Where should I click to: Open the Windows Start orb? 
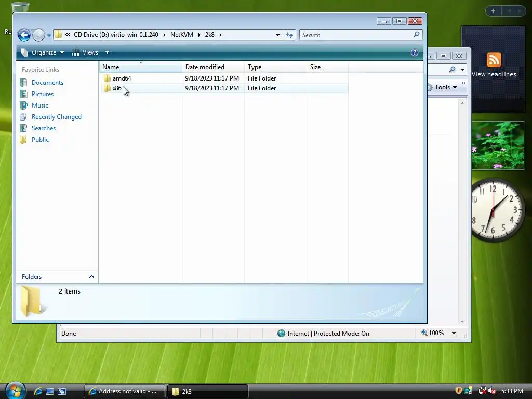pos(15,390)
